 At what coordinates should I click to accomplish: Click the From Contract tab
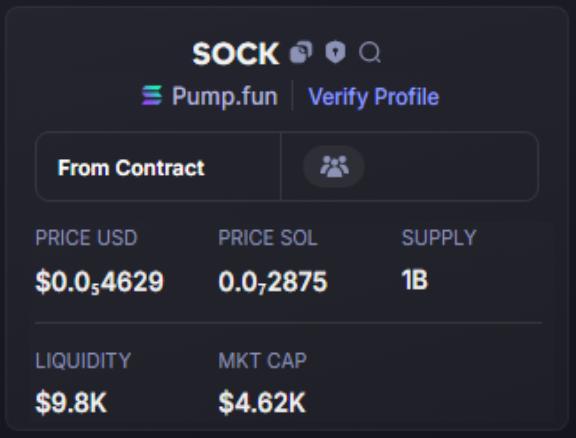[158, 166]
